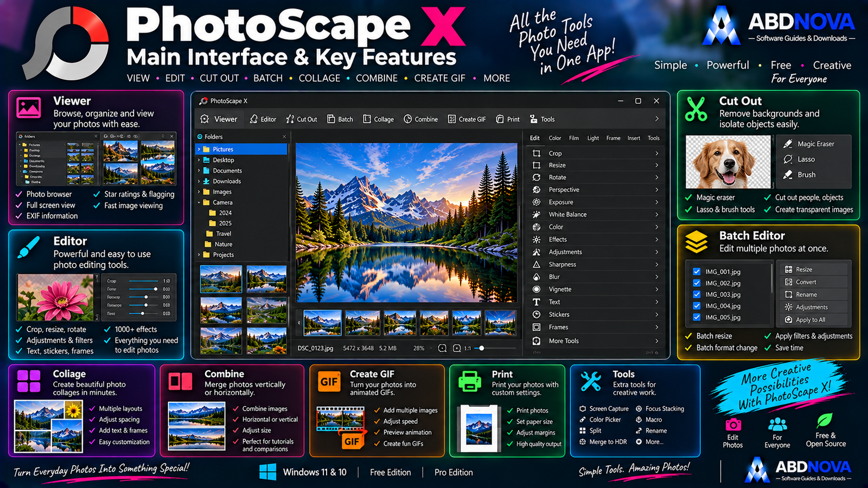Viewport: 868px width, 488px height.
Task: Switch to the Collage tab
Action: click(379, 119)
